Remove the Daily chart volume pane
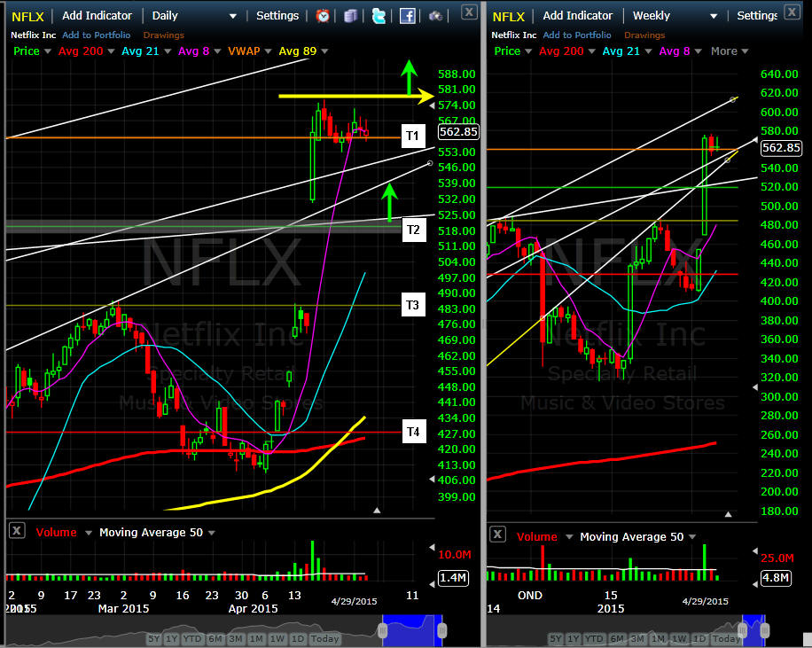 point(17,530)
